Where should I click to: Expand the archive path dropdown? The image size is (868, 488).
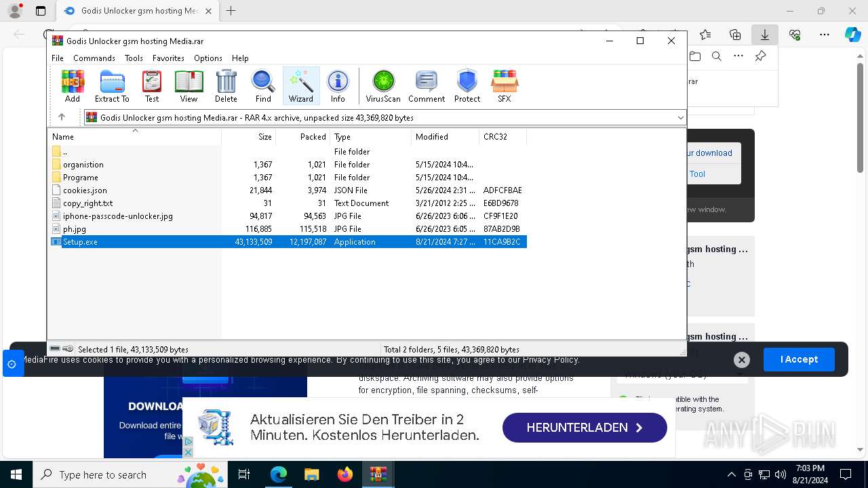[x=680, y=118]
